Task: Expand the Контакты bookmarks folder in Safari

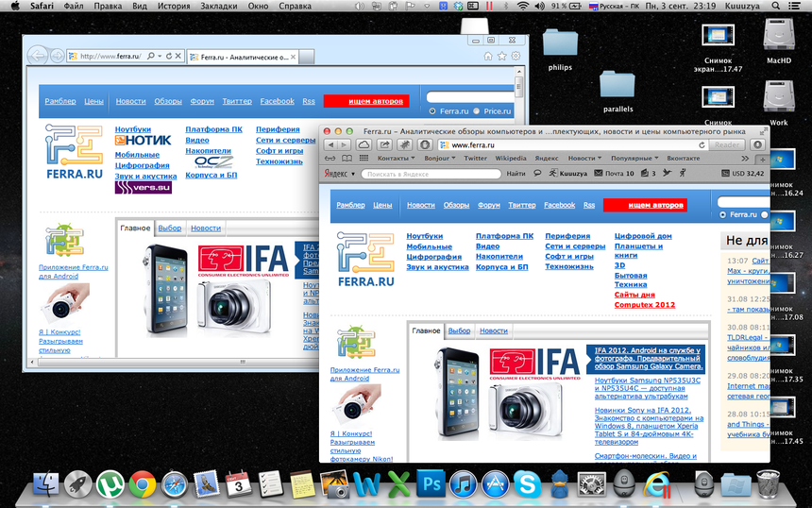Action: pos(396,159)
